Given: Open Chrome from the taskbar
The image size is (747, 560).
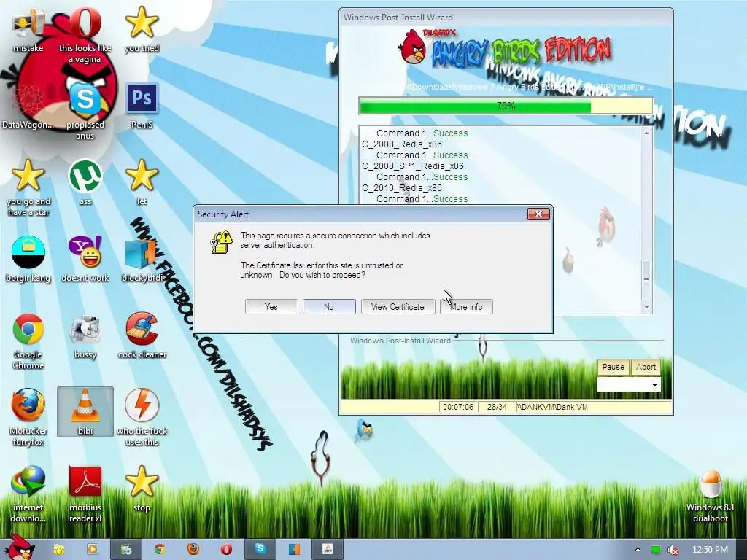Looking at the screenshot, I should click(160, 550).
